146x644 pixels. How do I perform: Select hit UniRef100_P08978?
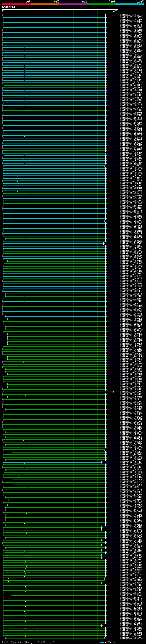131,575
